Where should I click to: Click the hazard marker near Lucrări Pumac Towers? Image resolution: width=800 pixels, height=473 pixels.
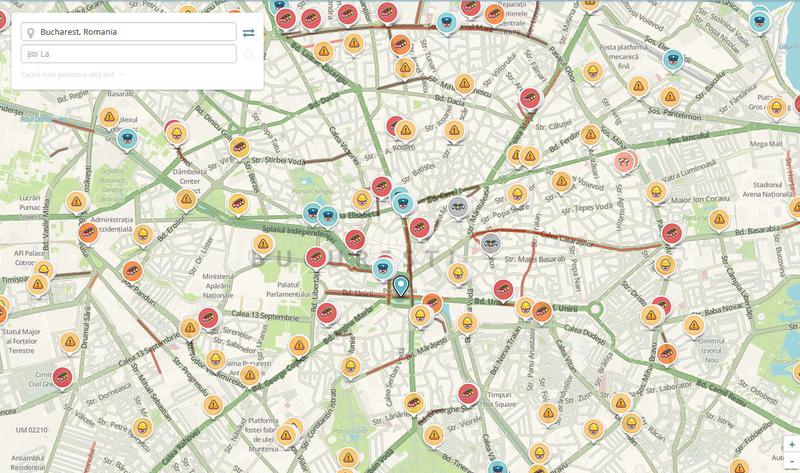(x=77, y=201)
